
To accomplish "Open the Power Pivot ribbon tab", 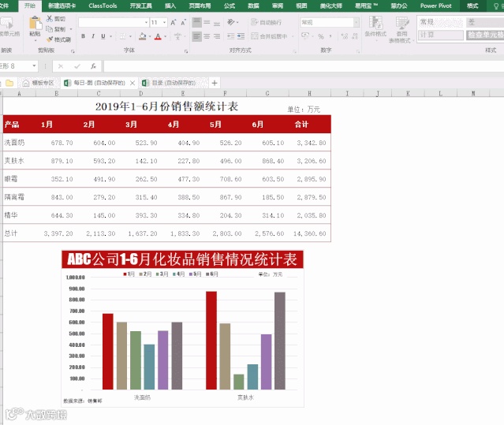I will point(435,6).
